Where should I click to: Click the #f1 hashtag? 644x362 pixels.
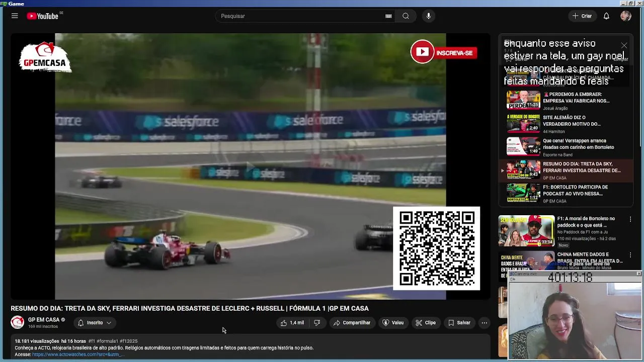coord(93,341)
